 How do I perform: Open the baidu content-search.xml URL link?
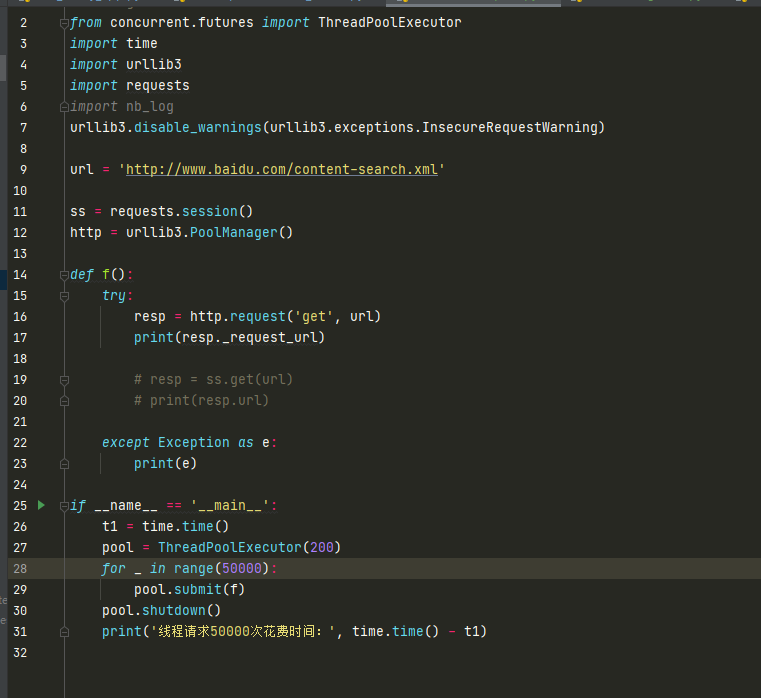pos(281,169)
